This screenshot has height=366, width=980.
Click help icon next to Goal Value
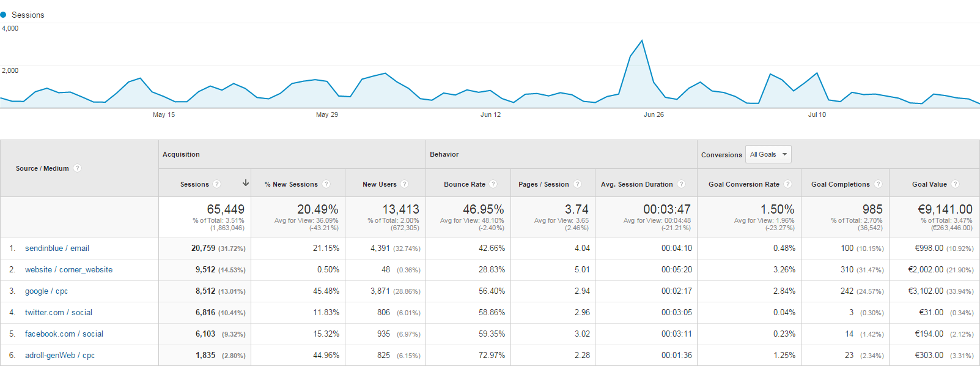coord(955,184)
